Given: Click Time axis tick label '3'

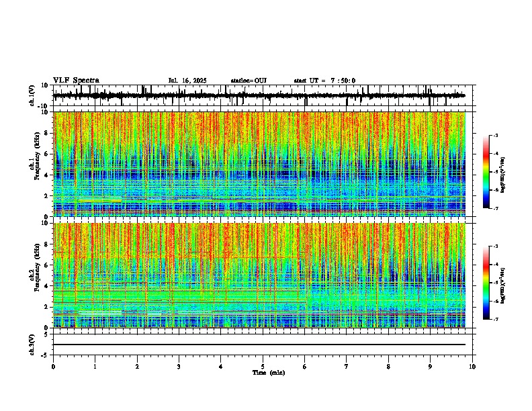Looking at the screenshot, I should coord(179,367).
